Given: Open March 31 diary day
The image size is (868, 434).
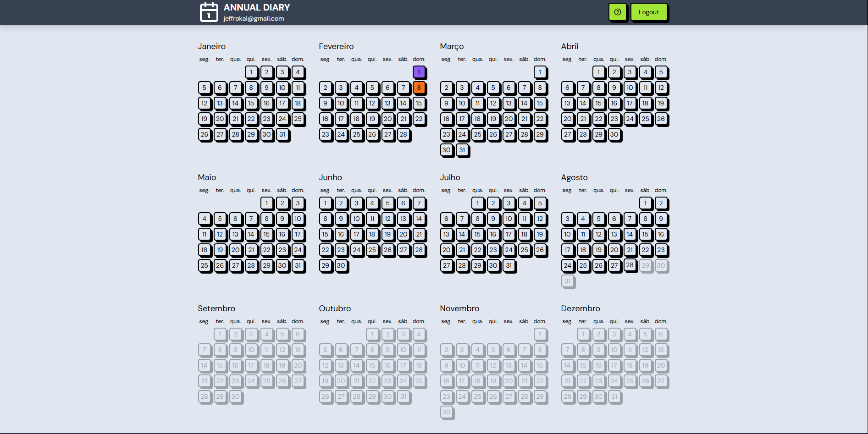Looking at the screenshot, I should [462, 150].
